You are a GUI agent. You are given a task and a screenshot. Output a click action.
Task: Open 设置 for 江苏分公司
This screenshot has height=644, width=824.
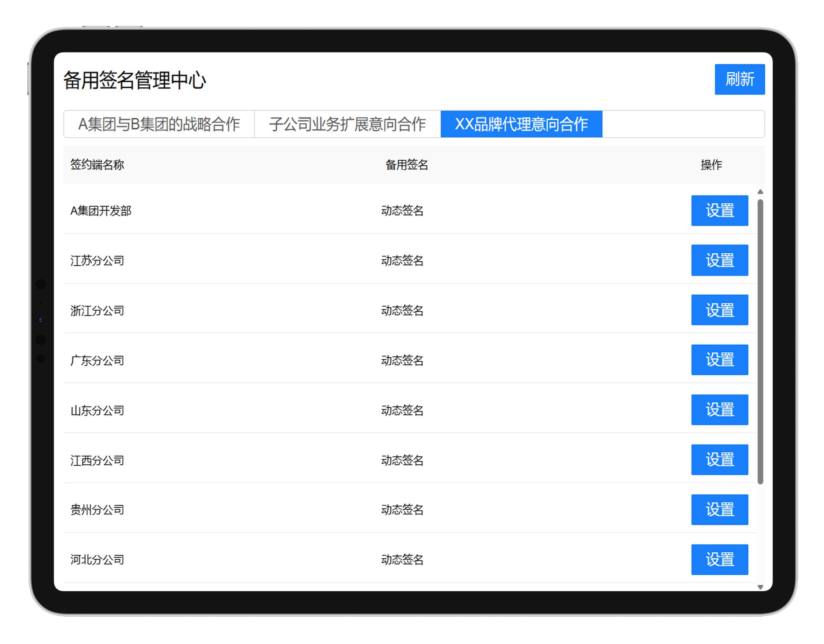coord(720,260)
